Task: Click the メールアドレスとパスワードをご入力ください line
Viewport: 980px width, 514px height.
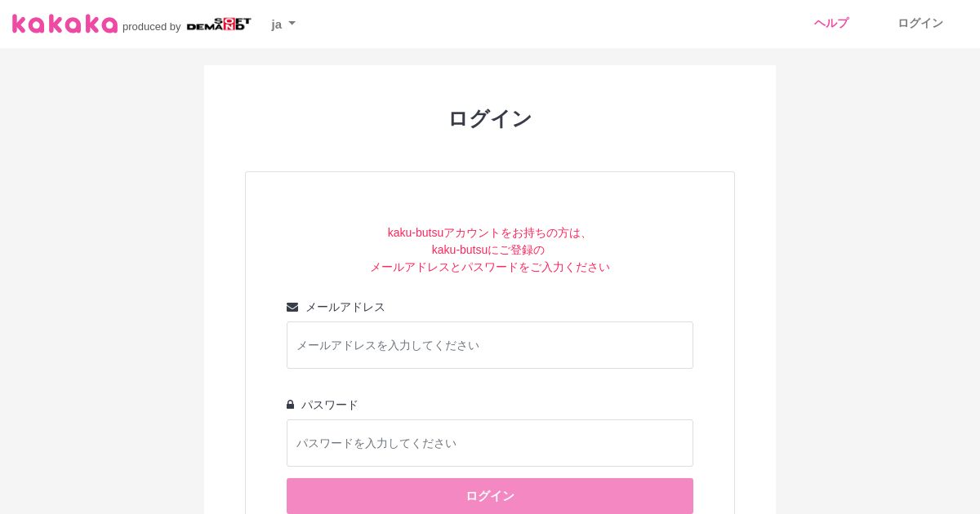Action: tap(490, 267)
